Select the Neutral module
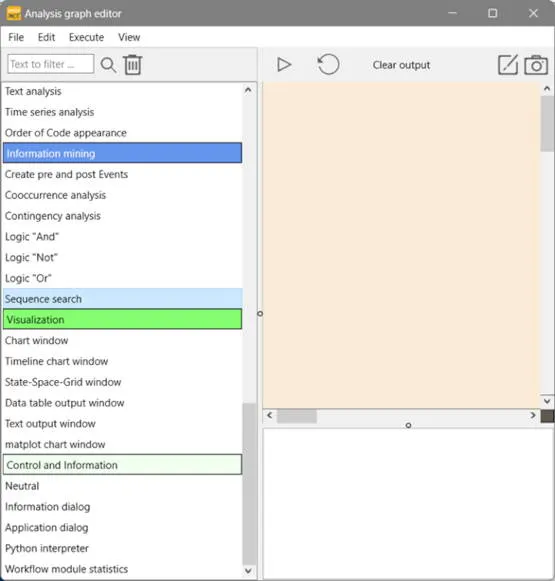Image resolution: width=555 pixels, height=581 pixels. point(123,486)
